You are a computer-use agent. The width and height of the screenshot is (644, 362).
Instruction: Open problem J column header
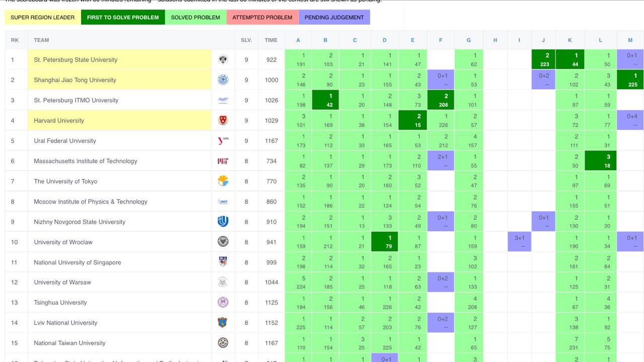(x=543, y=40)
